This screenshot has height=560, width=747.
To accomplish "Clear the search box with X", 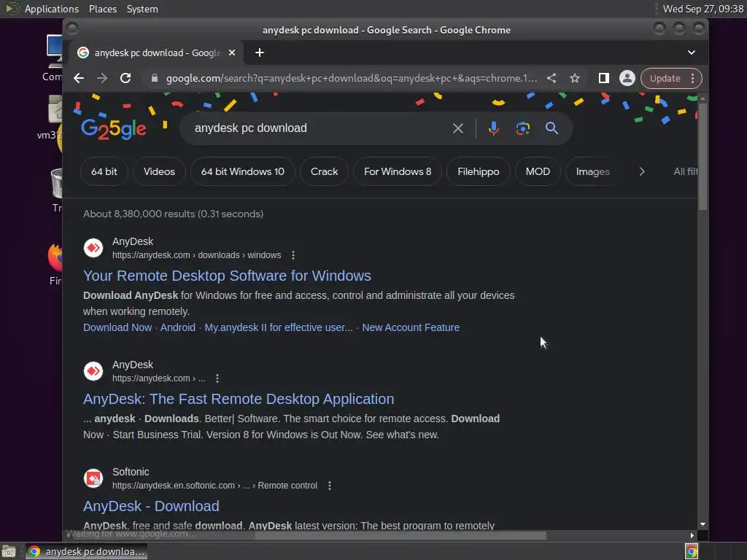I will tap(458, 128).
